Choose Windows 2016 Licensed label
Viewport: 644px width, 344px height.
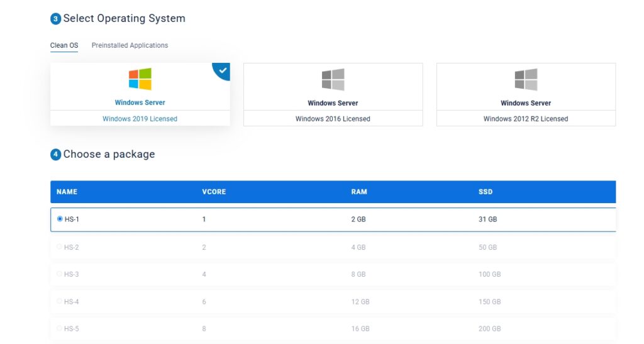coord(333,119)
